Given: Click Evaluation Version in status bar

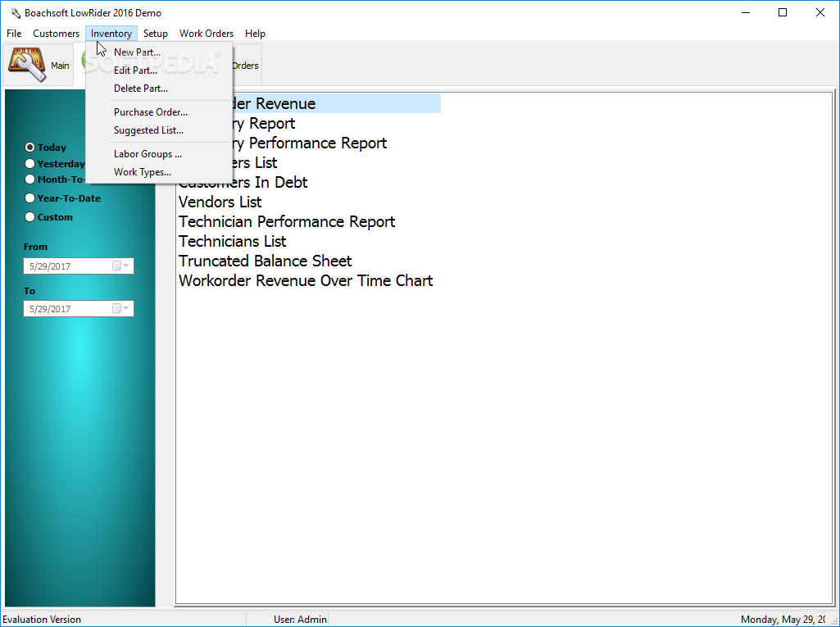Looking at the screenshot, I should 42,619.
